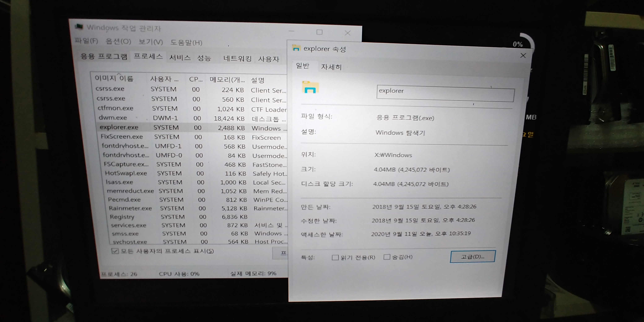Select the Pecmd.exe process row
Screen dimensions: 644x322
click(197, 200)
